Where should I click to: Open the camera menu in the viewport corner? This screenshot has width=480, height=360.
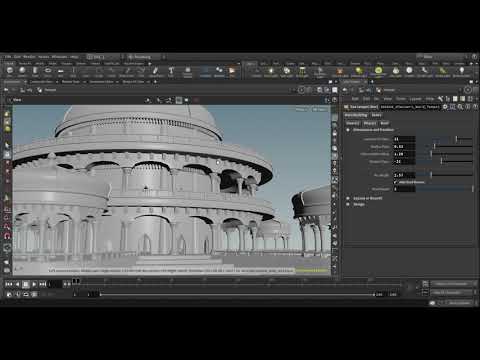(x=319, y=109)
